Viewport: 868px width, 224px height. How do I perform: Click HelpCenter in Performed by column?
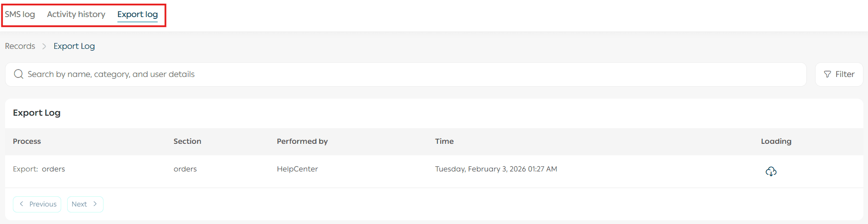[x=297, y=169]
